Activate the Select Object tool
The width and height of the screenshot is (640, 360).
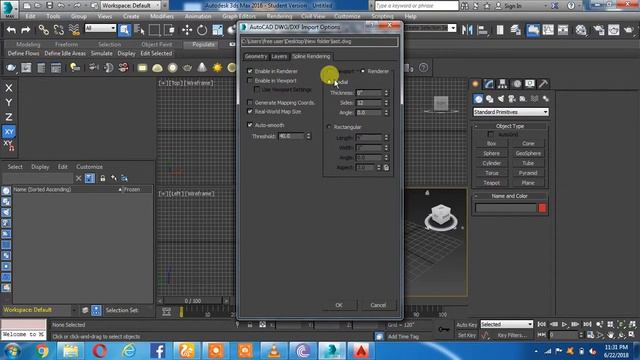coord(124,30)
